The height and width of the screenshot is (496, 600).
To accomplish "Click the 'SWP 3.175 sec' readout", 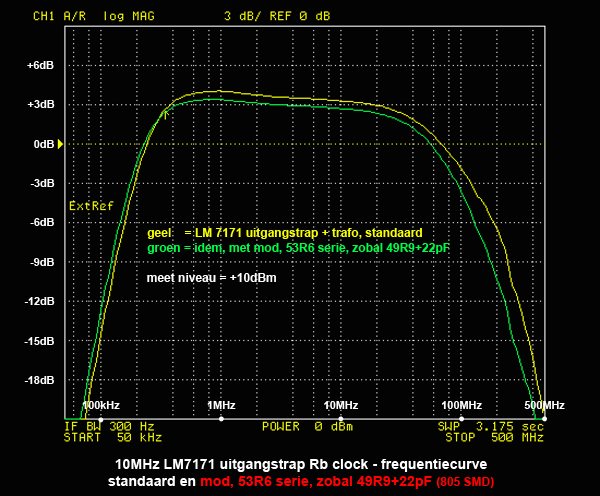I will 491,426.
